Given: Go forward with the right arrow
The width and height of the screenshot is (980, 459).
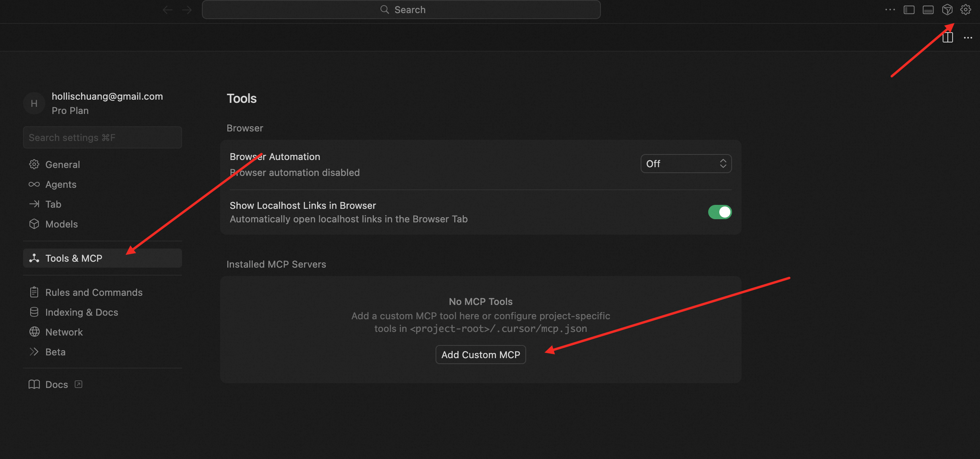Looking at the screenshot, I should (x=187, y=10).
